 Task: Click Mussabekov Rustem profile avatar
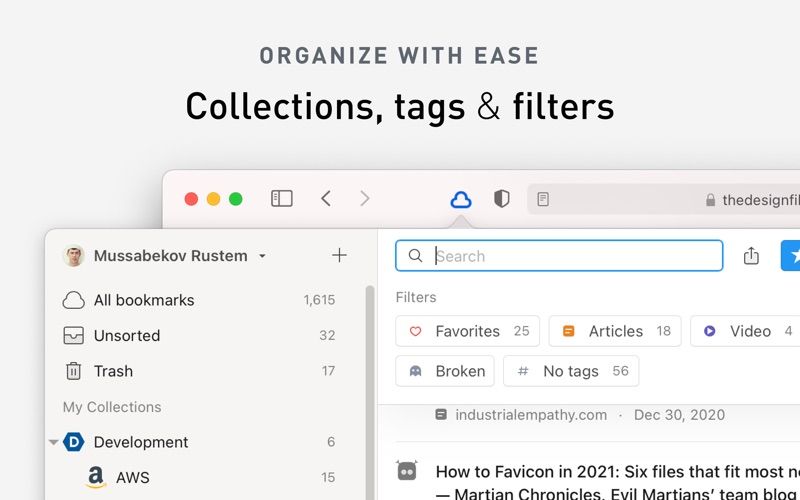(73, 256)
